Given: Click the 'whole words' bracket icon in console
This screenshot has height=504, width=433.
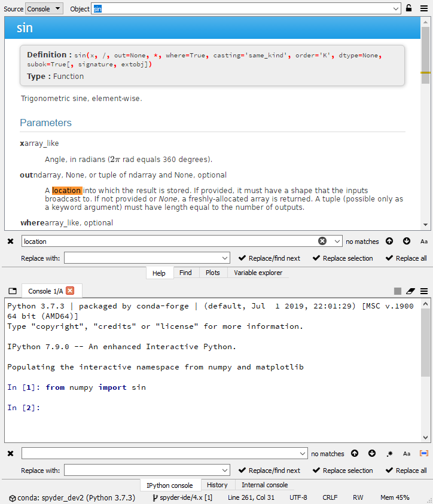Looking at the screenshot, I should coord(424,453).
